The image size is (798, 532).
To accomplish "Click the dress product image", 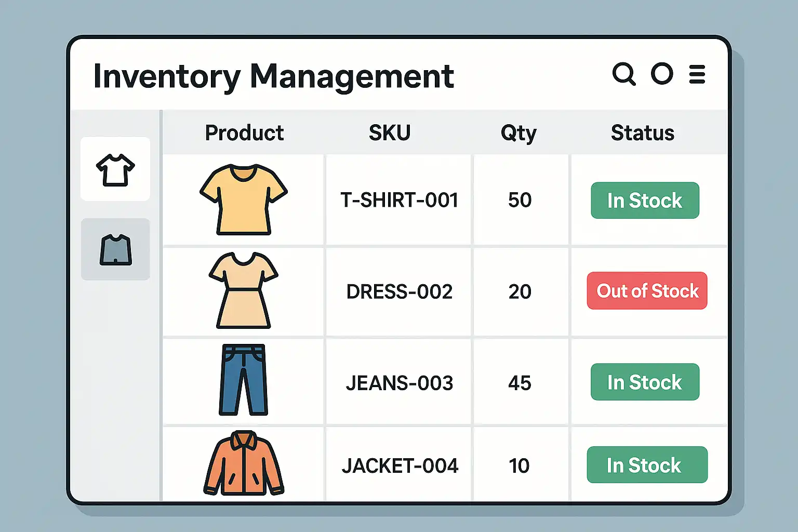I will (x=244, y=291).
